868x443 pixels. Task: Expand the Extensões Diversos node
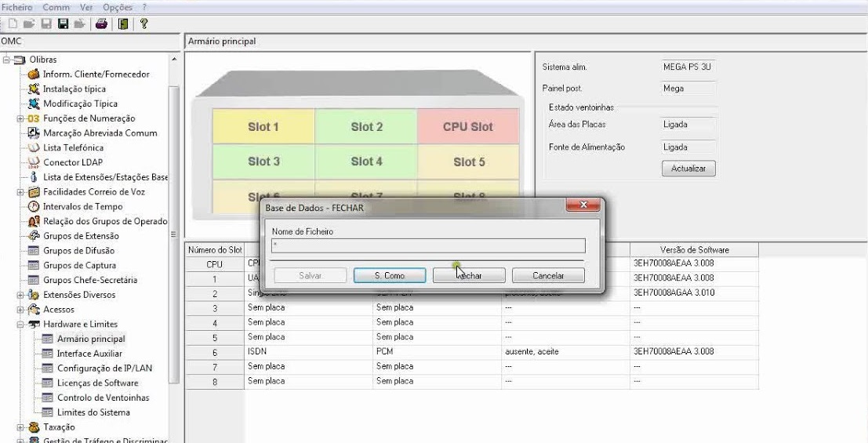pos(20,295)
